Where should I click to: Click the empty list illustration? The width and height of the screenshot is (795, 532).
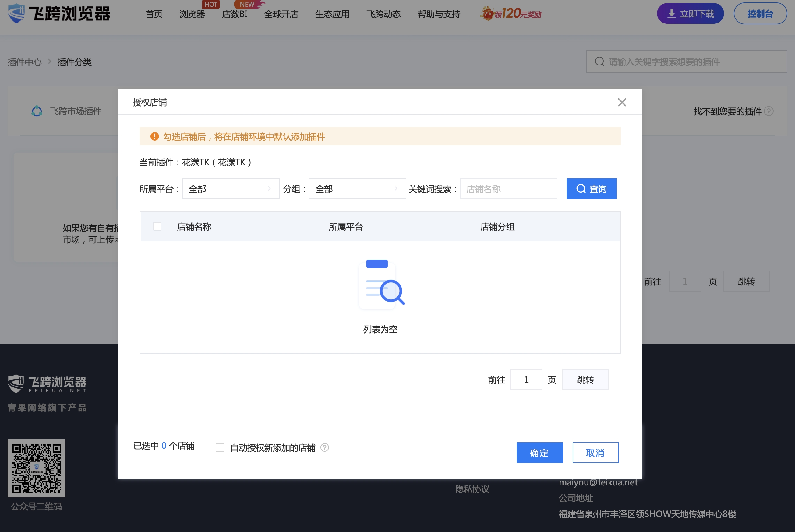pyautogui.click(x=381, y=284)
